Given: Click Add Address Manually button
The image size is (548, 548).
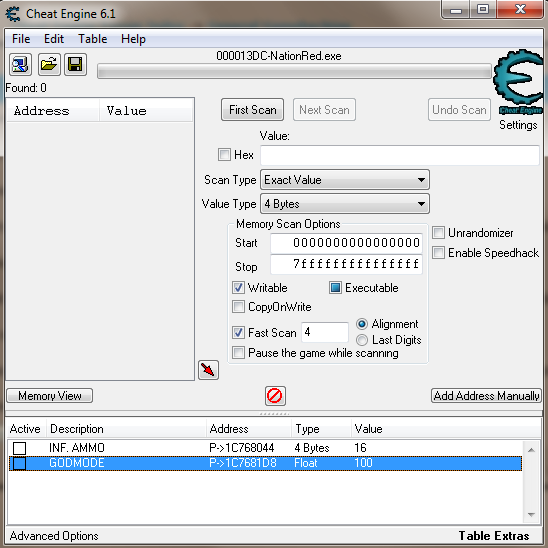Looking at the screenshot, I should [x=486, y=396].
